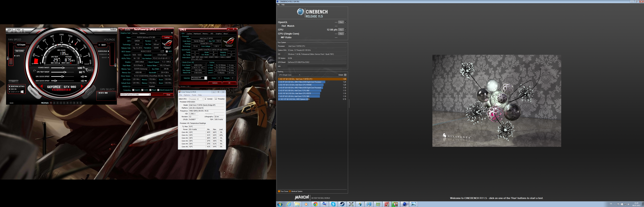This screenshot has width=644, height=207.
Task: Click the Lookup button in GPU-Z
Action: point(167,38)
